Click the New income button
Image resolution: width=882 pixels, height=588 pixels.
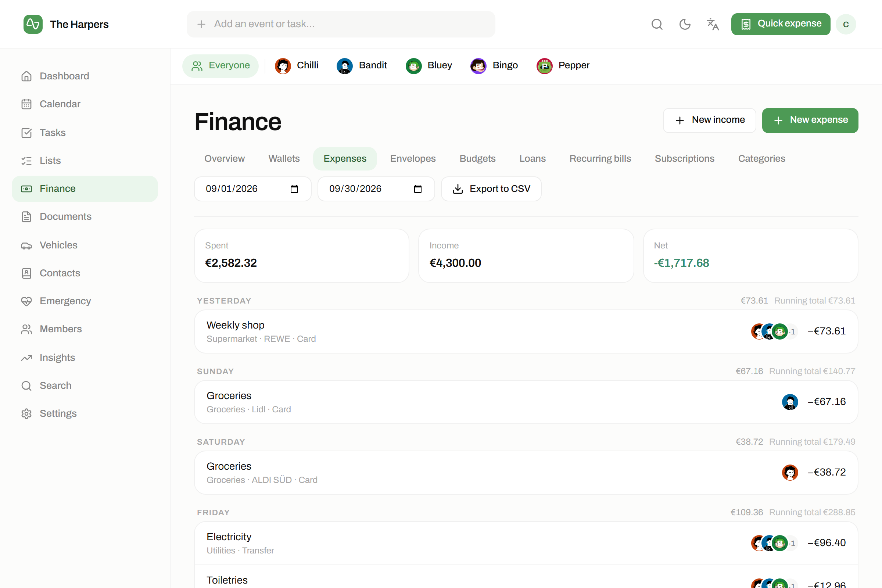(710, 121)
